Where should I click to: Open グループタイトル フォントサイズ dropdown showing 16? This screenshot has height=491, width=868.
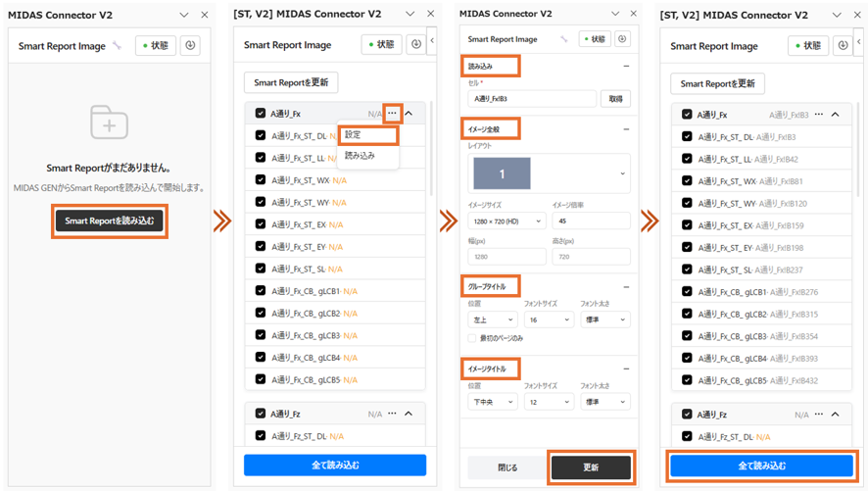tap(549, 319)
